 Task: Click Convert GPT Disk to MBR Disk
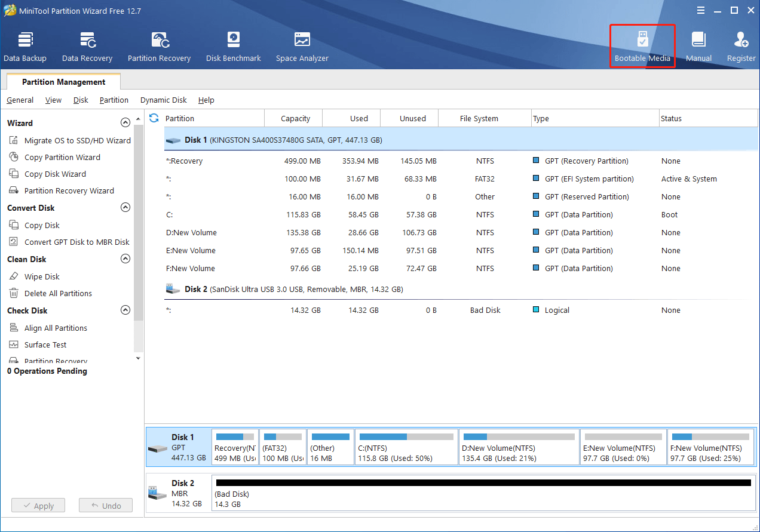point(77,242)
